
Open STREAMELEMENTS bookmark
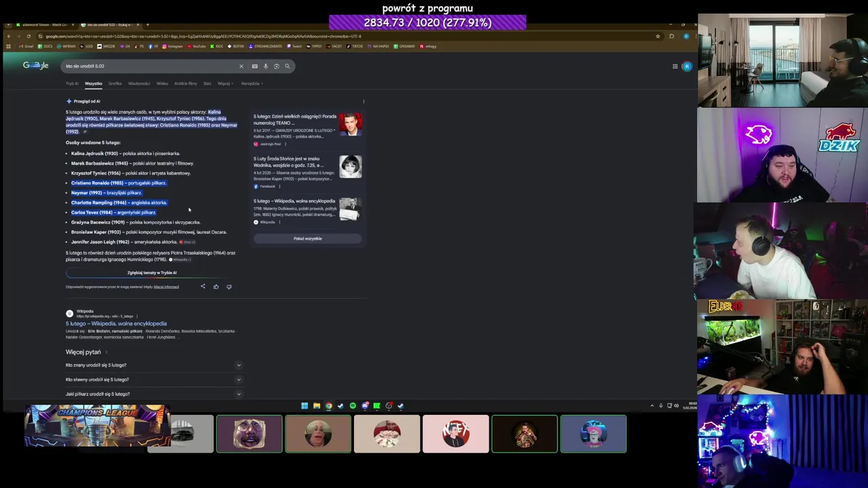(265, 46)
